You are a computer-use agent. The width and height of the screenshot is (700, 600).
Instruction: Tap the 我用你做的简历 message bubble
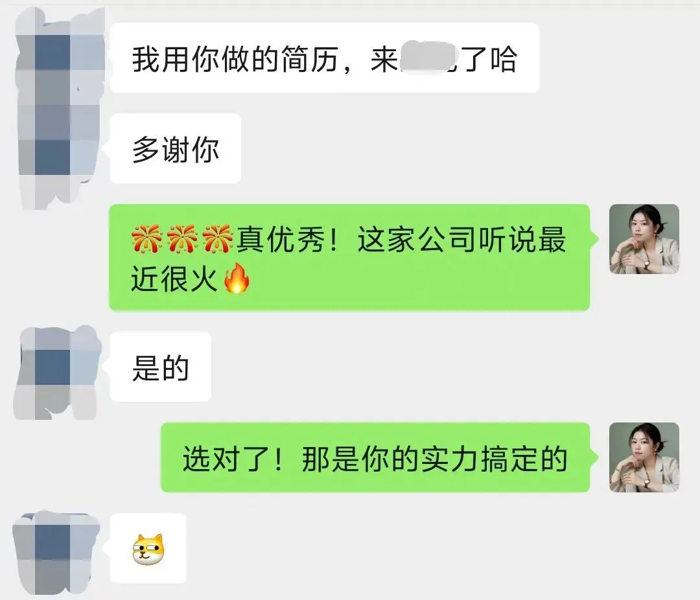click(325, 58)
